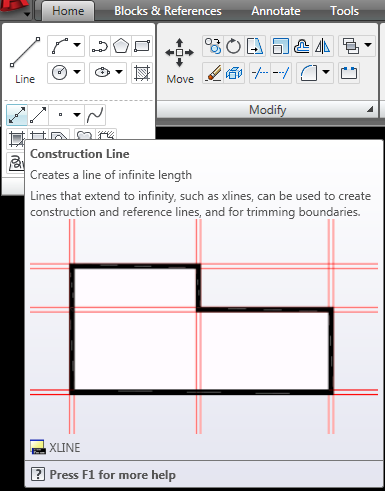This screenshot has width=385, height=491.
Task: Select the Scale tool
Action: click(280, 46)
